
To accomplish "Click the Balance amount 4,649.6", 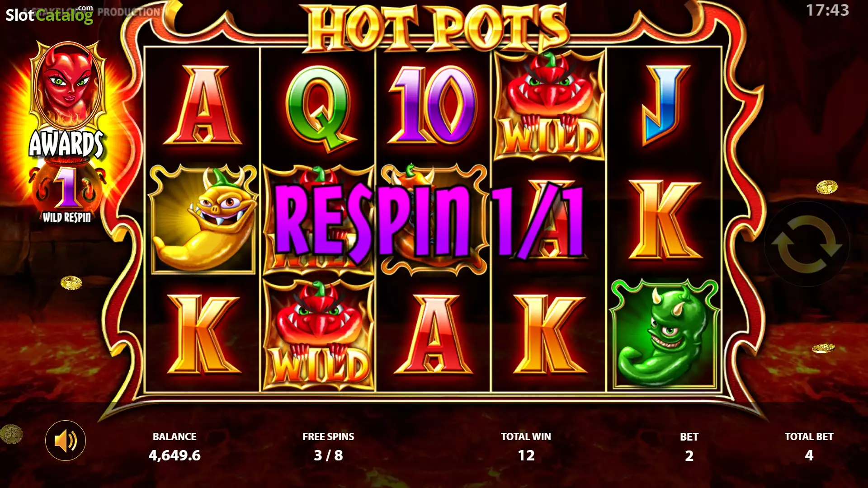I will pyautogui.click(x=175, y=455).
